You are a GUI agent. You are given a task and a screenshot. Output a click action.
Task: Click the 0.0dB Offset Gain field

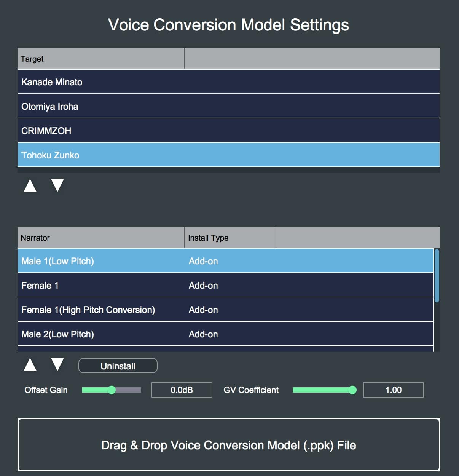pyautogui.click(x=182, y=390)
